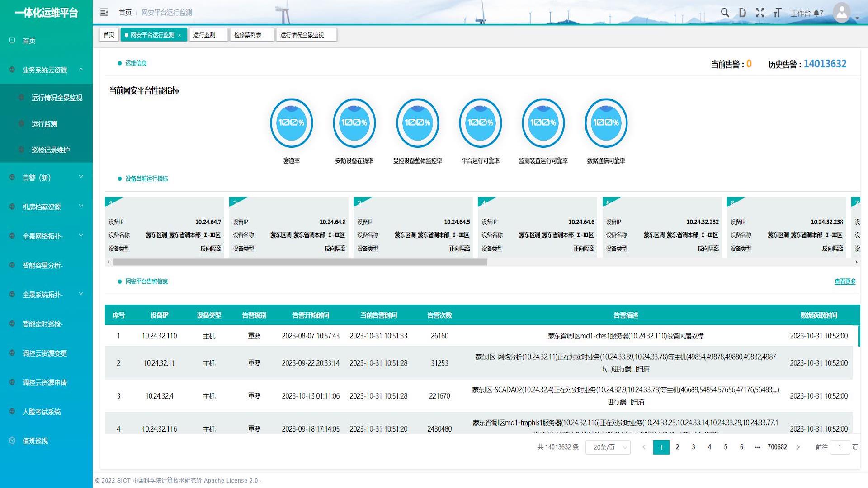
Task: Toggle fullscreen using the expand arrows icon
Action: [x=760, y=13]
